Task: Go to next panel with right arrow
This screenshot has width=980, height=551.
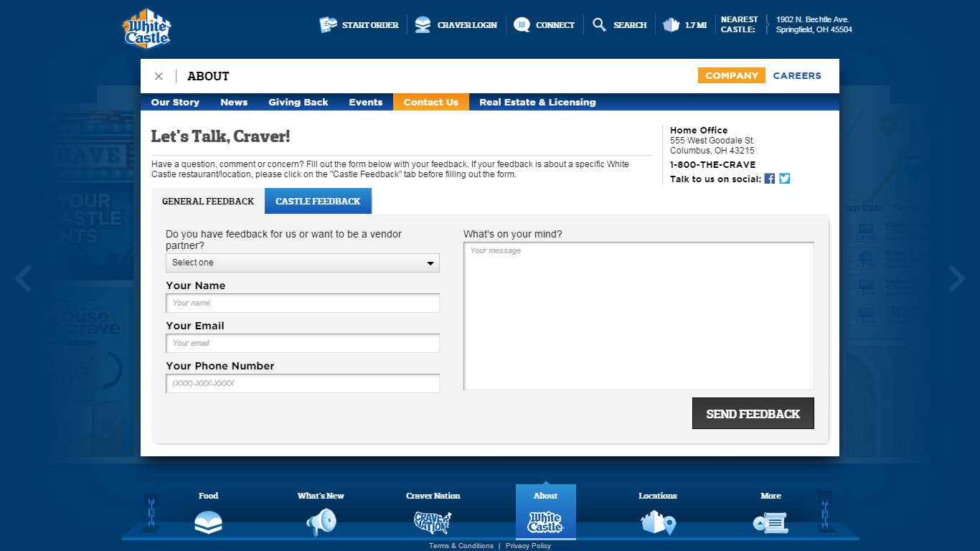Action: (x=956, y=278)
